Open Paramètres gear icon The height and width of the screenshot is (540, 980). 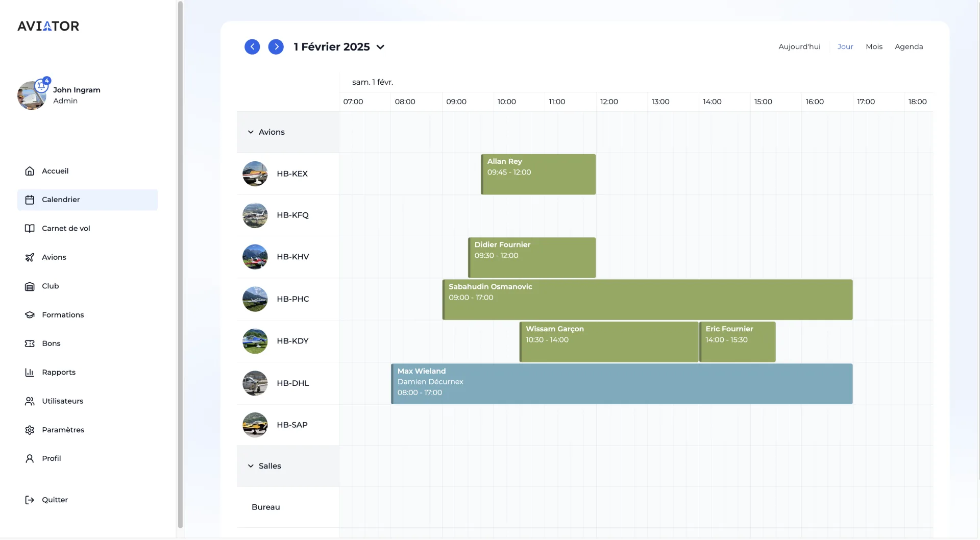pos(30,430)
